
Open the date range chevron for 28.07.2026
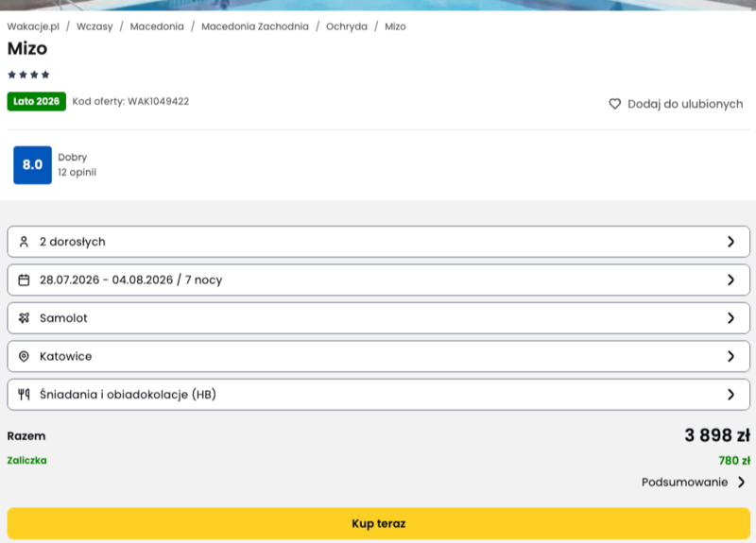(730, 280)
